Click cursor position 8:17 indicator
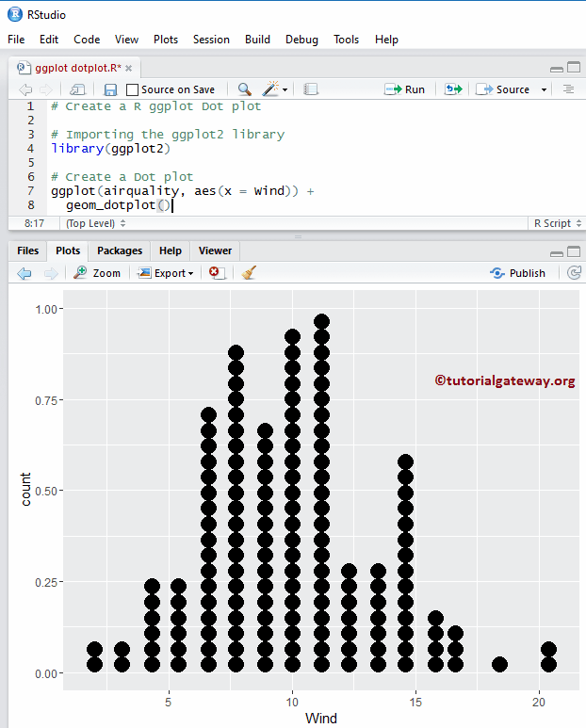The width and height of the screenshot is (586, 728). click(x=34, y=223)
